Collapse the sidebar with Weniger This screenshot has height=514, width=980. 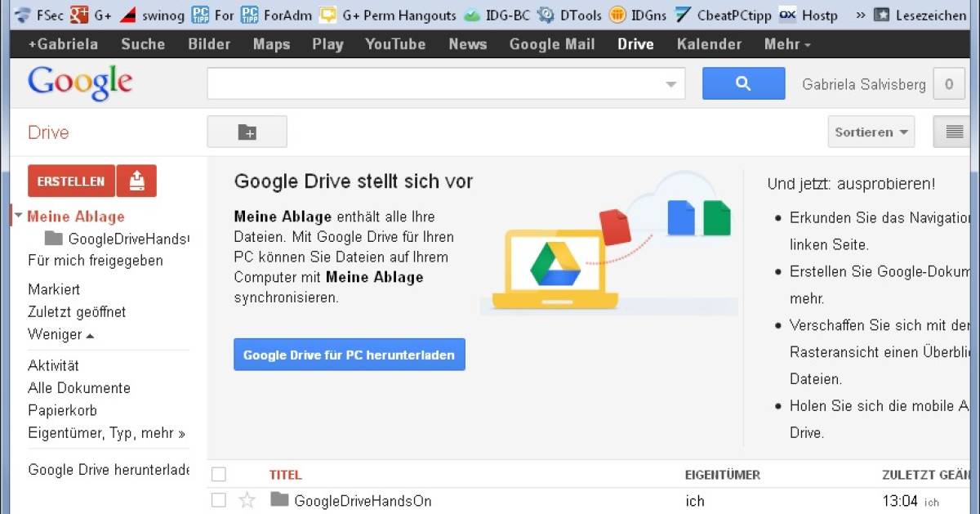click(60, 334)
